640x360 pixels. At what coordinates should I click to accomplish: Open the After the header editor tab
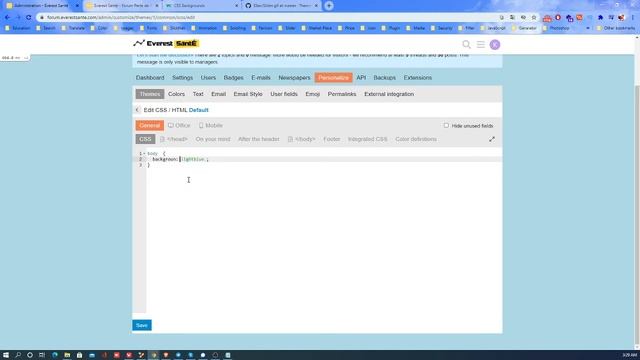tap(259, 139)
